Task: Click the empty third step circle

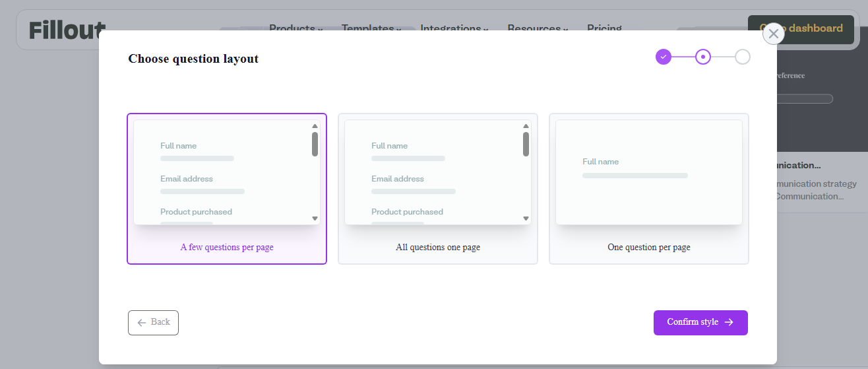Action: [743, 57]
